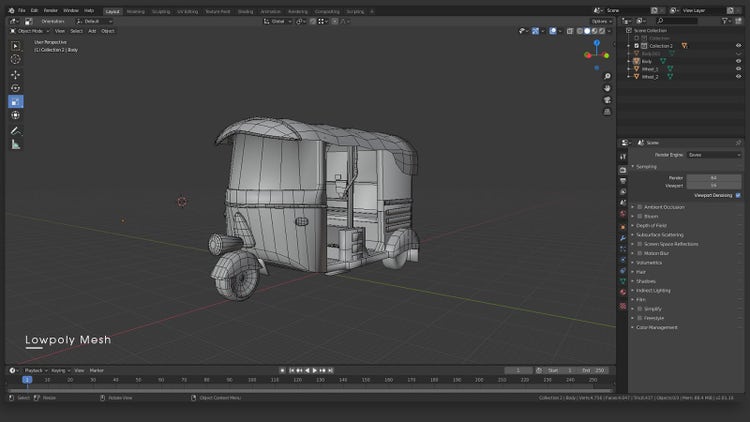Enable Ambient Occlusion checkbox
This screenshot has width=750, height=422.
[x=640, y=207]
